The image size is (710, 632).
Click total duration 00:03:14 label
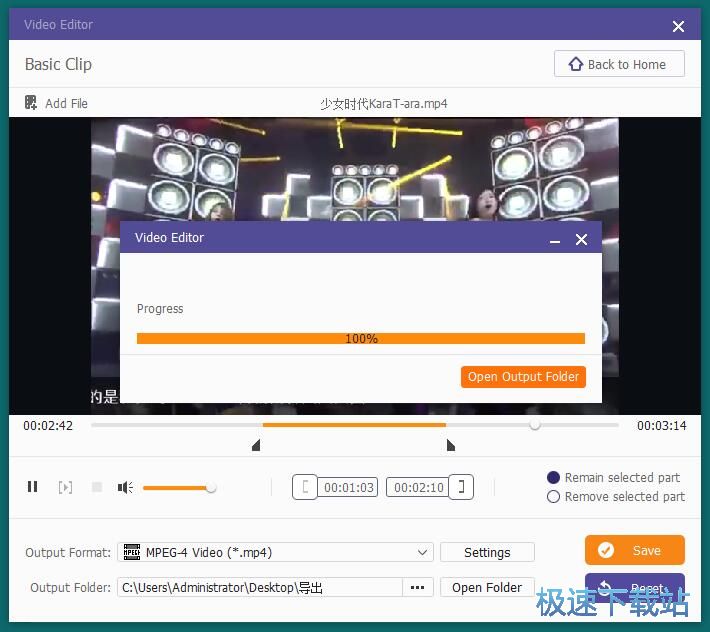coord(662,426)
